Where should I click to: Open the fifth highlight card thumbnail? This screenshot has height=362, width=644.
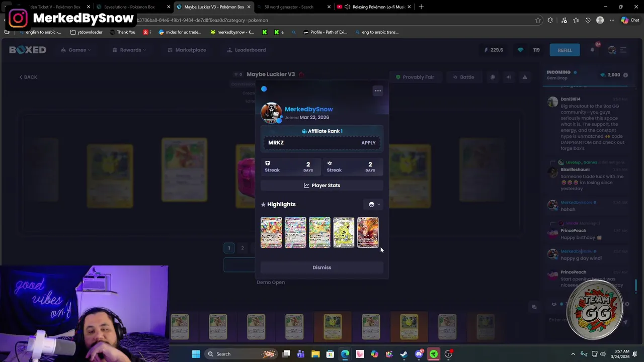pos(368,232)
